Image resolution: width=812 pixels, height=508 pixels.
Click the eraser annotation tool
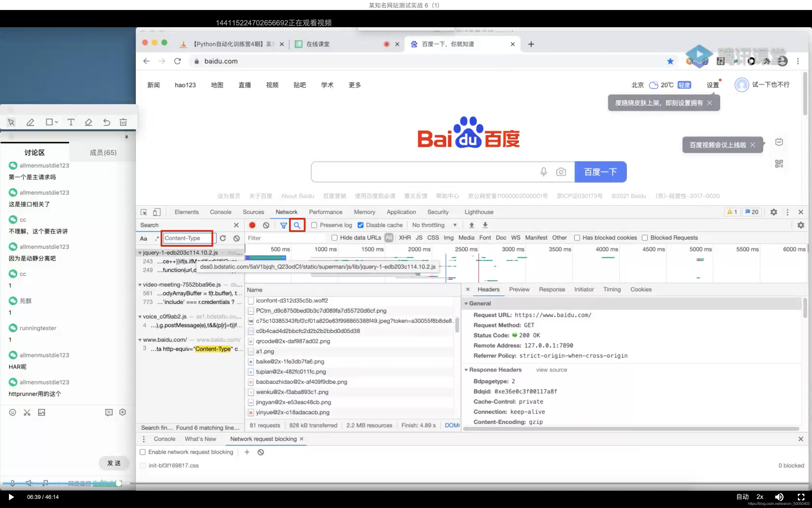tap(88, 122)
